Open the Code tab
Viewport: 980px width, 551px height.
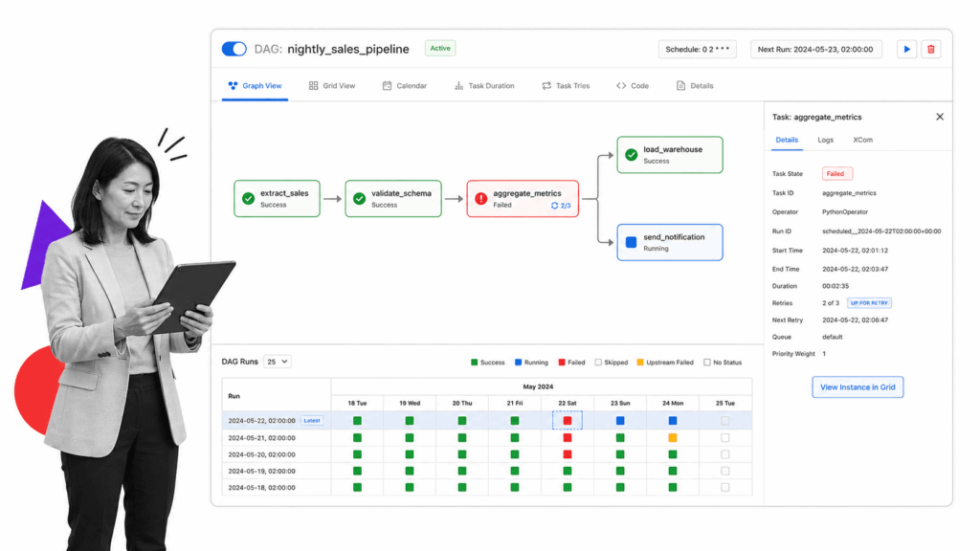[x=633, y=85]
